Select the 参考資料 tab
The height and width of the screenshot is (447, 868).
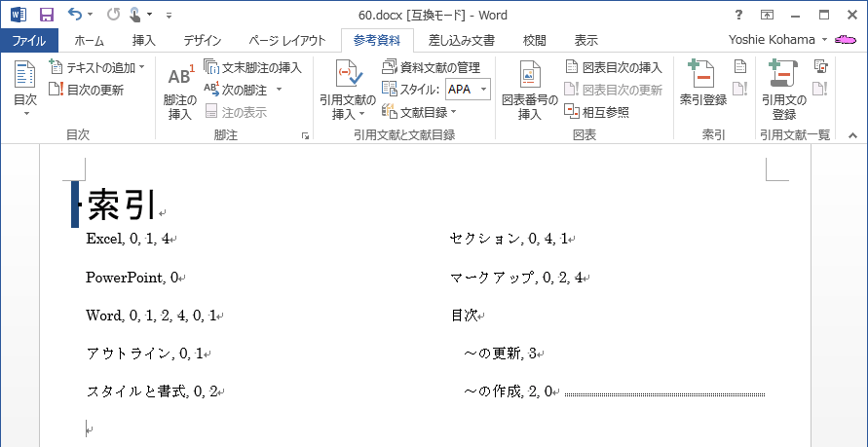[377, 40]
